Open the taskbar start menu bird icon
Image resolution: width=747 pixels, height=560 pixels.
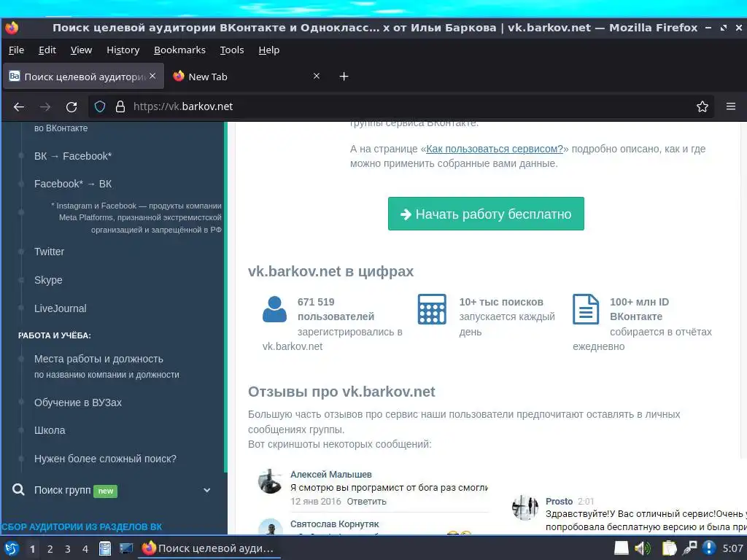12,548
